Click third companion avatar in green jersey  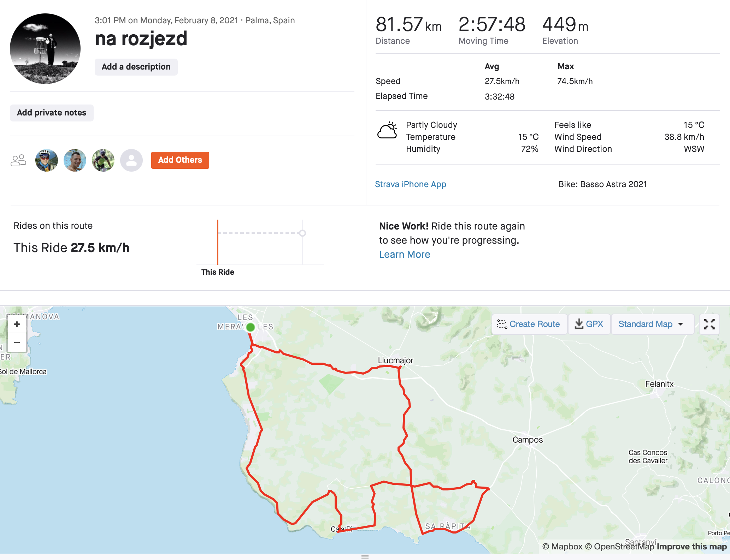pyautogui.click(x=103, y=160)
